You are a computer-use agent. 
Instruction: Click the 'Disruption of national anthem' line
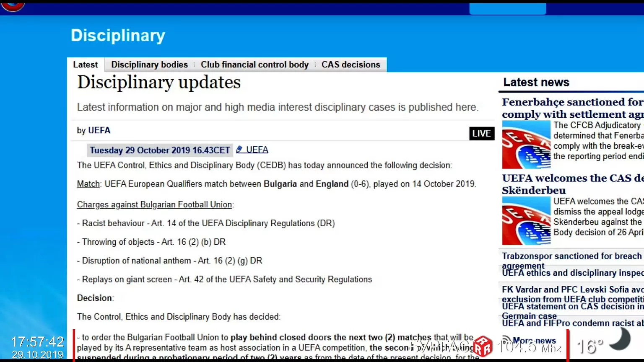(169, 261)
